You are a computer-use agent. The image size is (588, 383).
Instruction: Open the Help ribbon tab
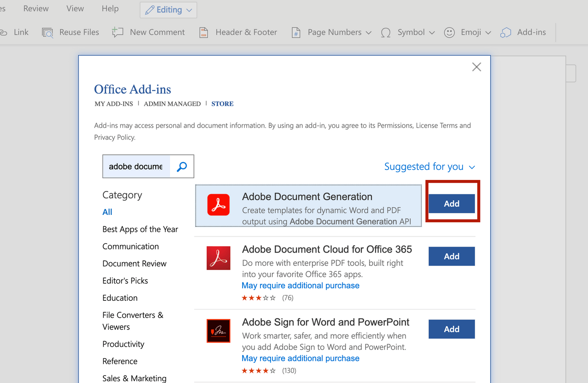110,8
